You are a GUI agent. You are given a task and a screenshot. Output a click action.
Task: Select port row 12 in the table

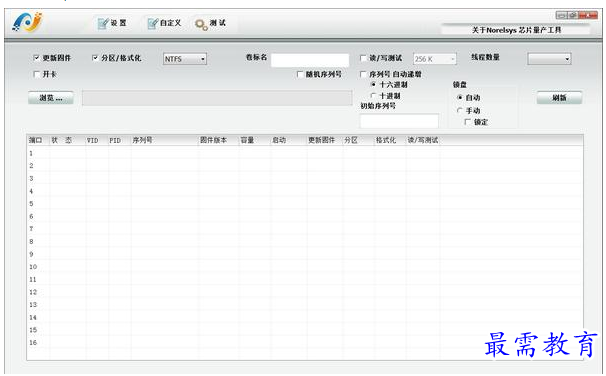coord(305,292)
